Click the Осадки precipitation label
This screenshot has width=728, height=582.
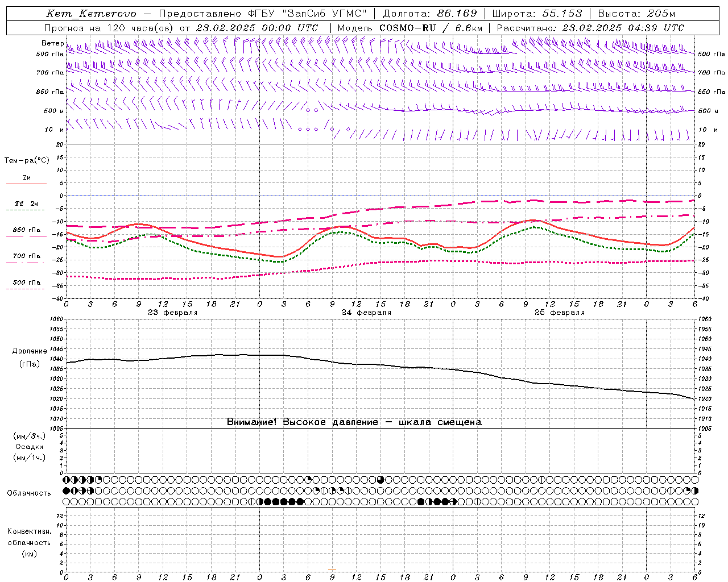click(30, 447)
